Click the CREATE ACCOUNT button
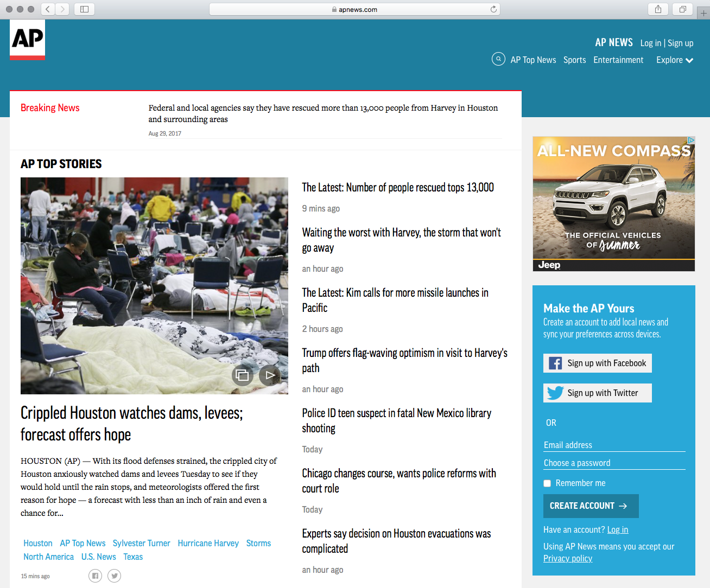 (x=591, y=506)
